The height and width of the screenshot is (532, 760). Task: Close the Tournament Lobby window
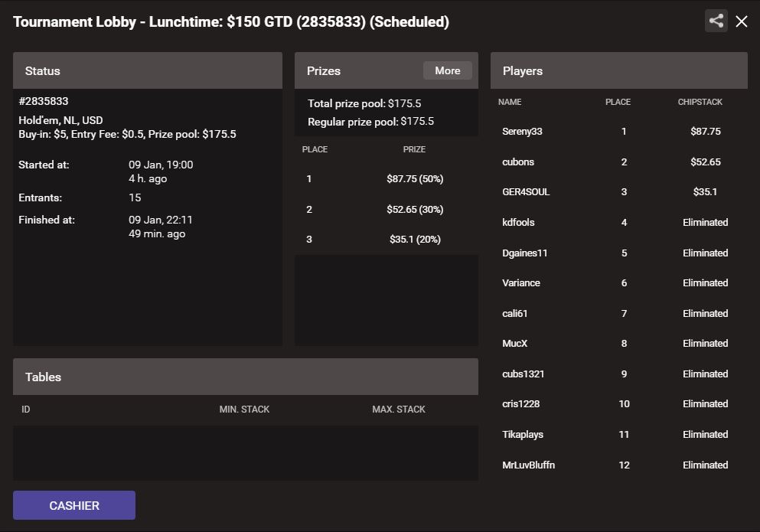coord(741,21)
